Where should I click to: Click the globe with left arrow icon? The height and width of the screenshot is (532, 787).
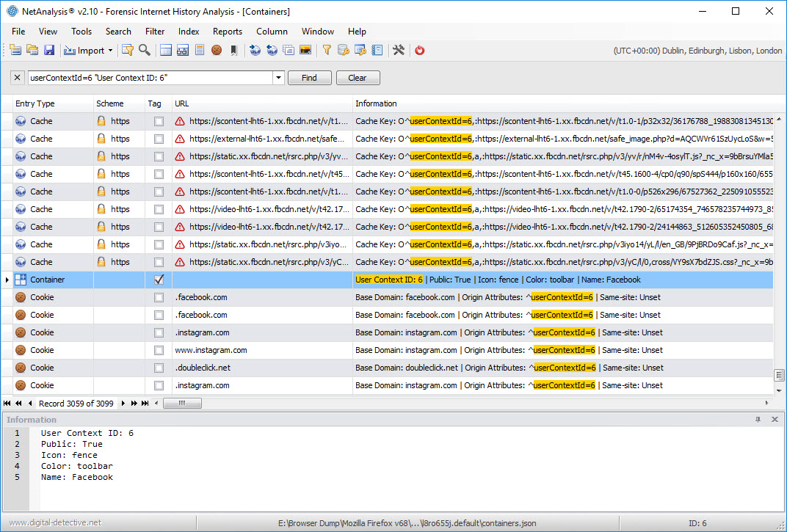[x=272, y=50]
